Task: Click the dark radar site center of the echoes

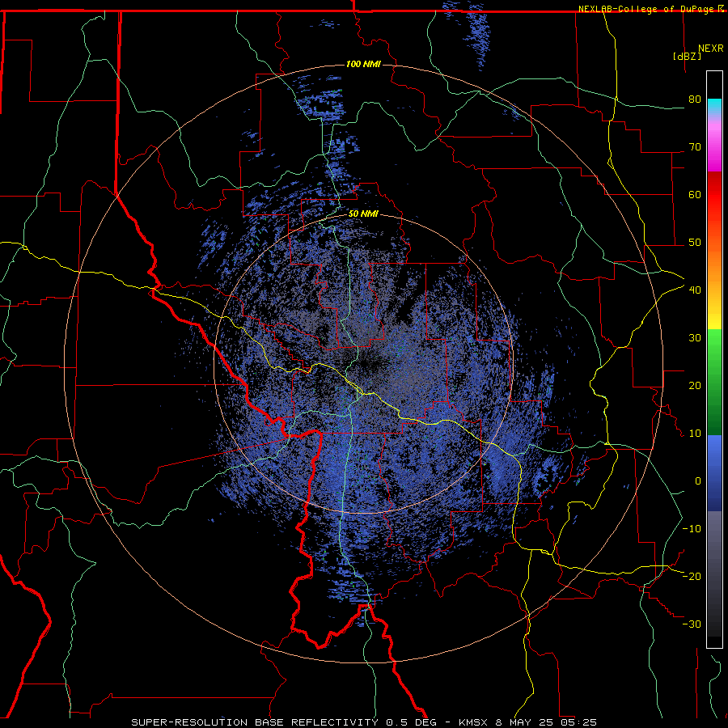Action: tap(364, 364)
